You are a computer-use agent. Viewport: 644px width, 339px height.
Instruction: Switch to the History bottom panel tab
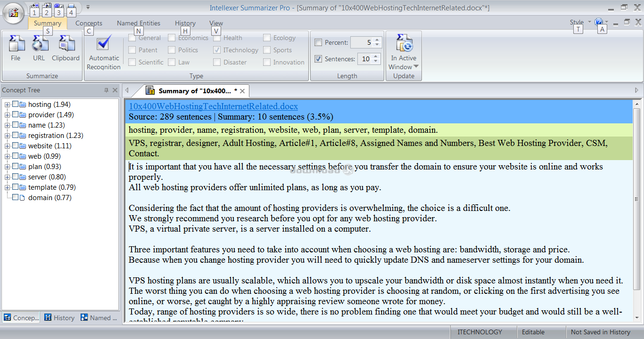coord(59,318)
